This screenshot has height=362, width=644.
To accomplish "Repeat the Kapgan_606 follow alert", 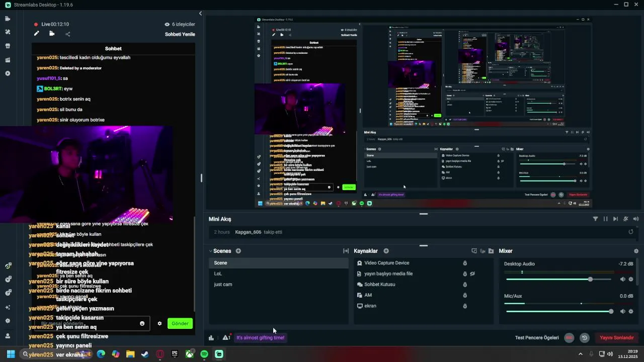I will pyautogui.click(x=631, y=232).
